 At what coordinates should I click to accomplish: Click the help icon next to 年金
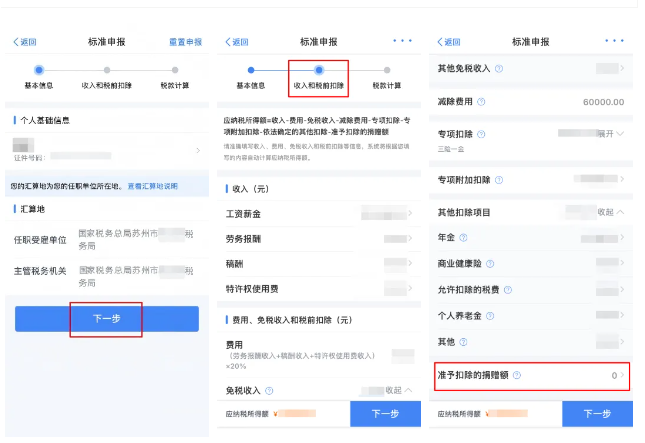(x=463, y=238)
